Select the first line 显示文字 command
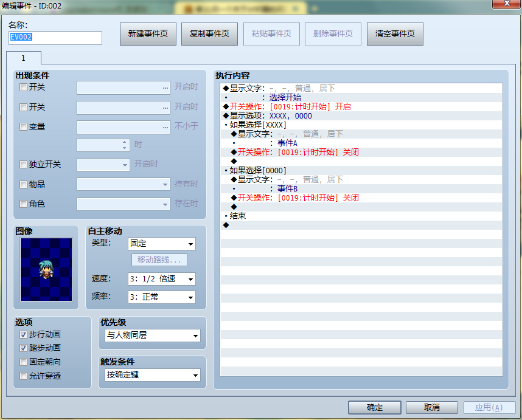The height and width of the screenshot is (420, 522). pyautogui.click(x=361, y=88)
